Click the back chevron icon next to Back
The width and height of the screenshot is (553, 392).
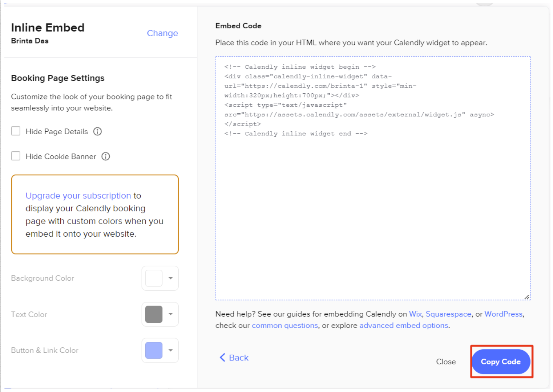(x=223, y=358)
